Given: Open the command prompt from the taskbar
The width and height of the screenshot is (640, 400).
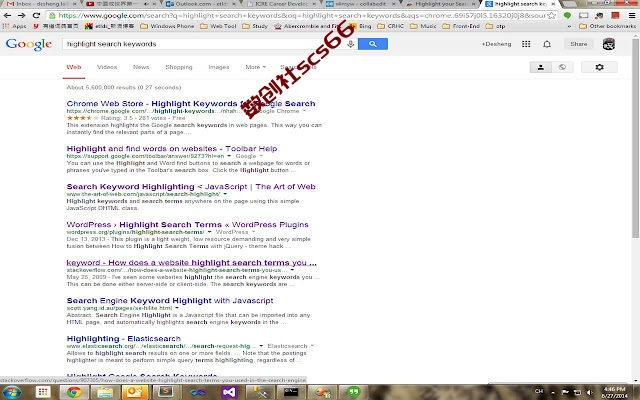Looking at the screenshot, I should (291, 392).
